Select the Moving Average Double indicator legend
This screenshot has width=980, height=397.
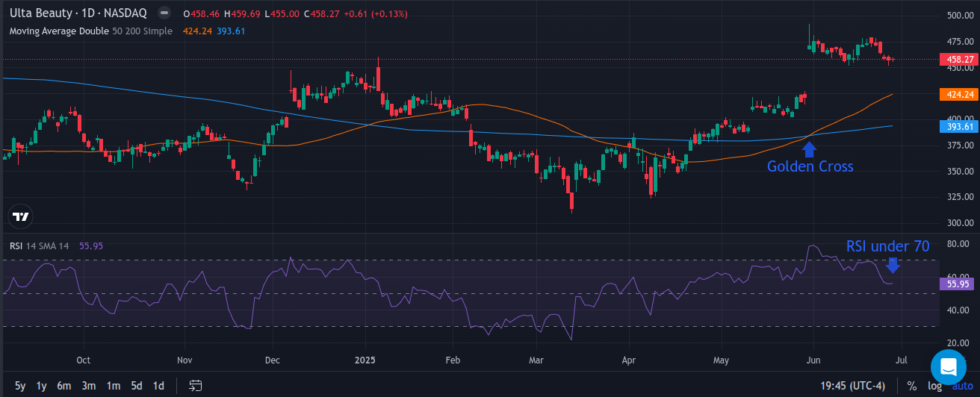click(x=90, y=31)
